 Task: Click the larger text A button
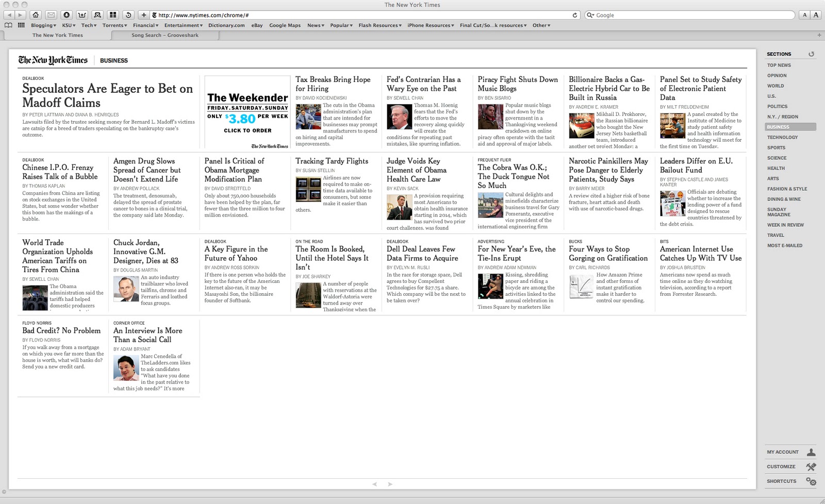816,15
